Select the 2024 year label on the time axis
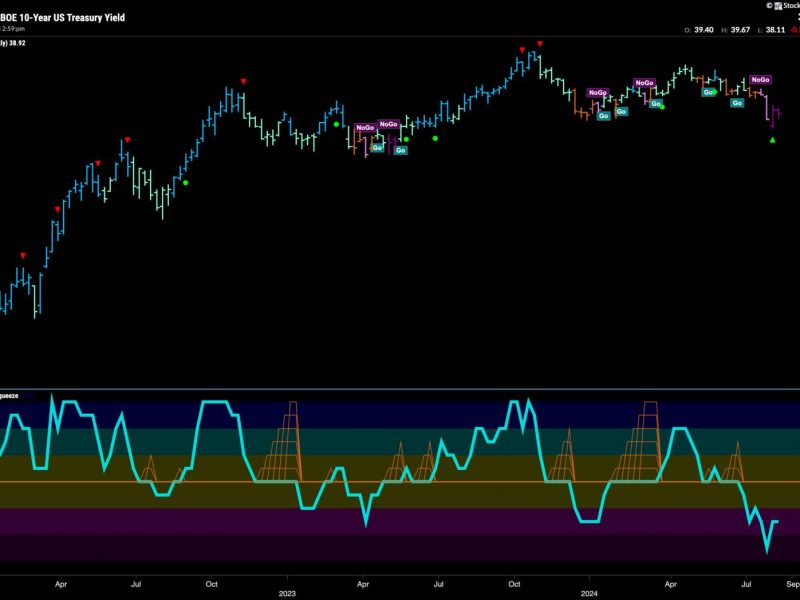Image resolution: width=800 pixels, height=600 pixels. point(589,593)
